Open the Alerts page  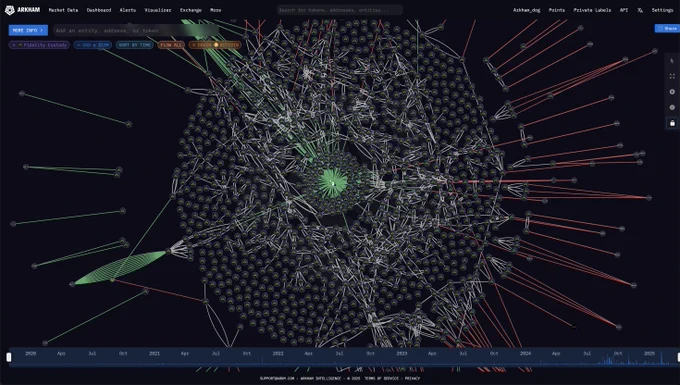pos(128,10)
